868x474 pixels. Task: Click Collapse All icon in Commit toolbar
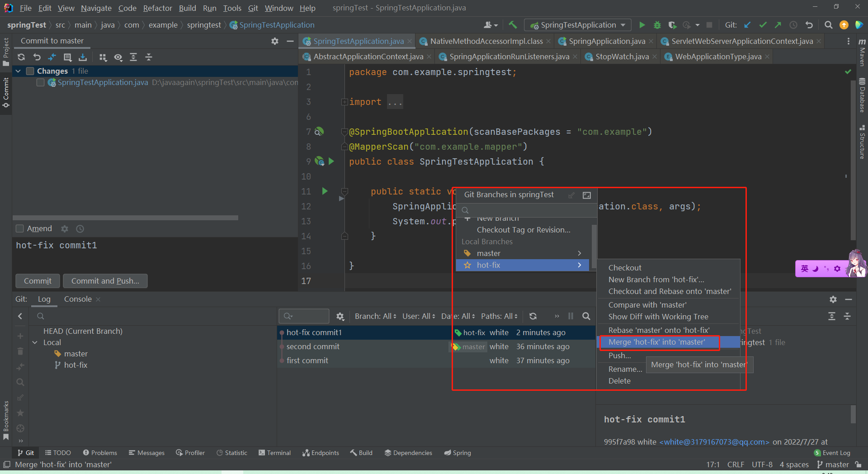tap(149, 57)
